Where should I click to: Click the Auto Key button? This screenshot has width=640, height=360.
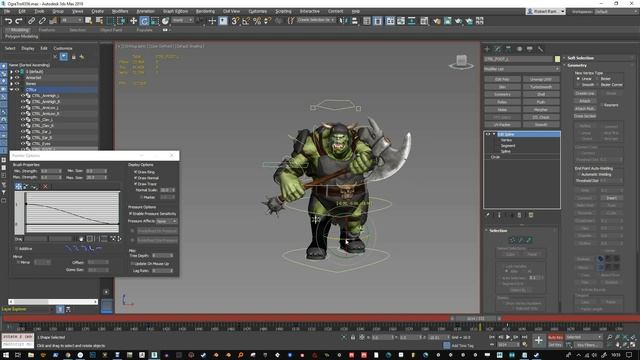pyautogui.click(x=555, y=338)
